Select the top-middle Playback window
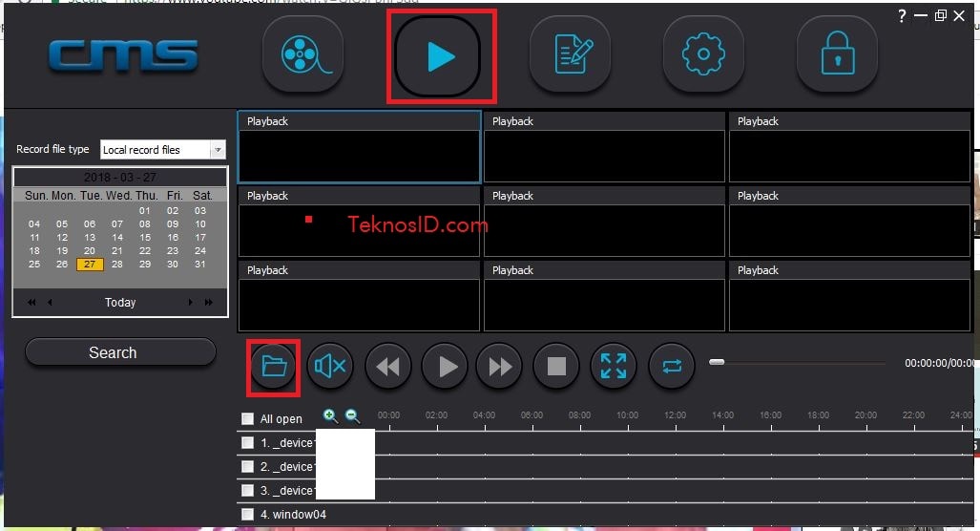 pyautogui.click(x=604, y=147)
